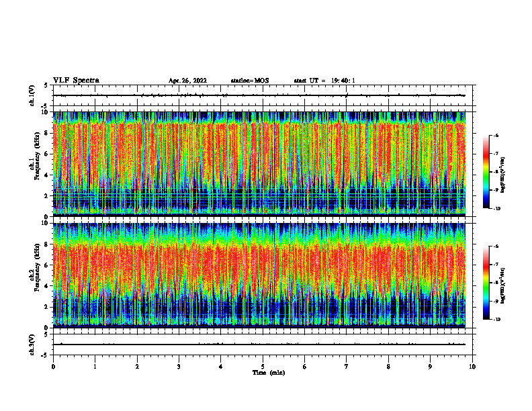The image size is (532, 411).
Task: Click the ch.1 spectrogram panel
Action: point(259,164)
